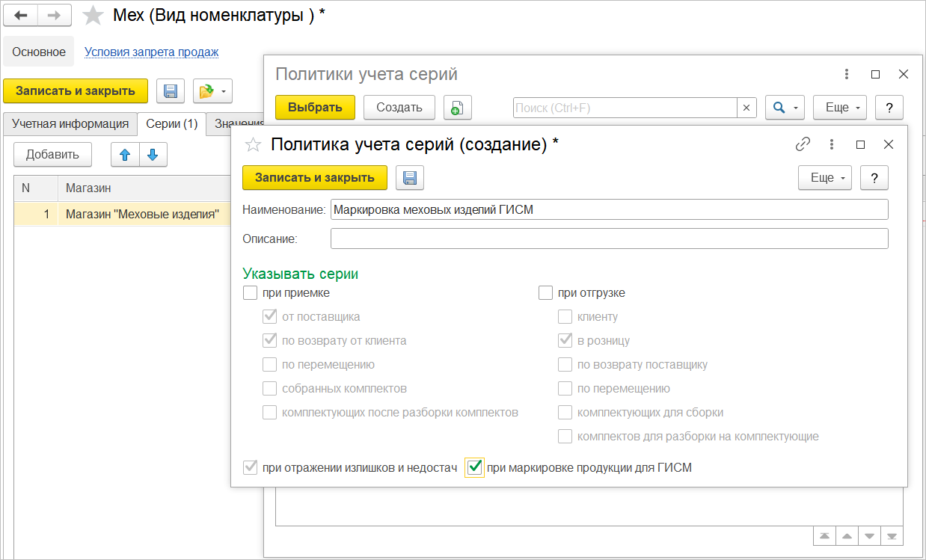Move the row down with the blue arrow
The width and height of the screenshot is (926, 560).
coord(153,155)
